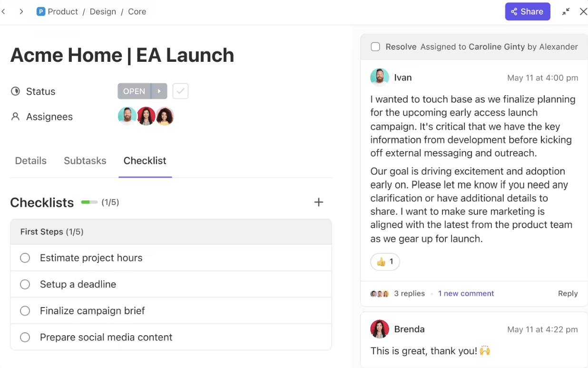The image size is (588, 368).
Task: Mark task complete with the checkmark box
Action: click(180, 91)
